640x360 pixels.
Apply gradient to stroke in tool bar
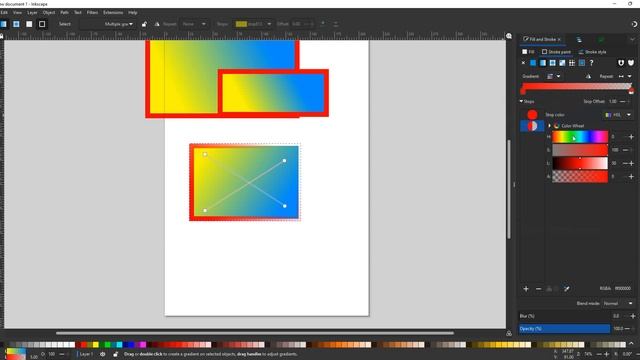pos(42,24)
